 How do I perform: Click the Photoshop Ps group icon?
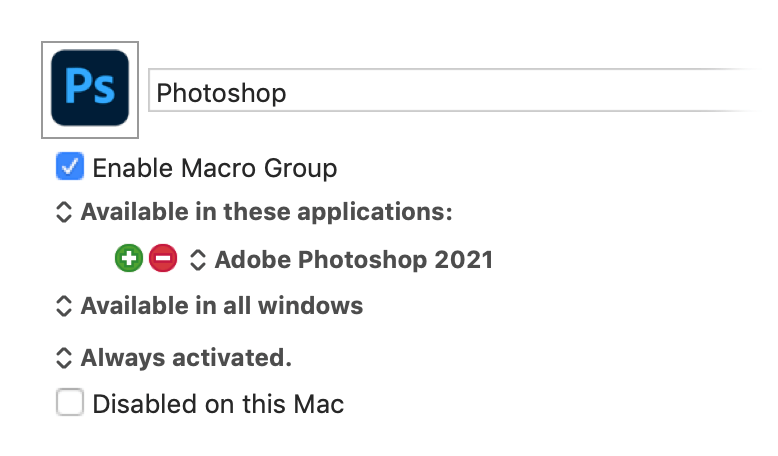[90, 88]
